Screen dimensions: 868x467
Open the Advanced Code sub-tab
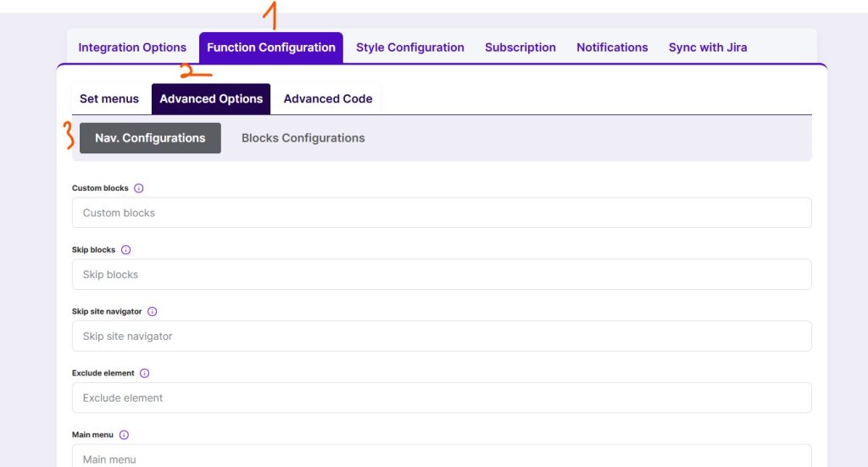328,99
